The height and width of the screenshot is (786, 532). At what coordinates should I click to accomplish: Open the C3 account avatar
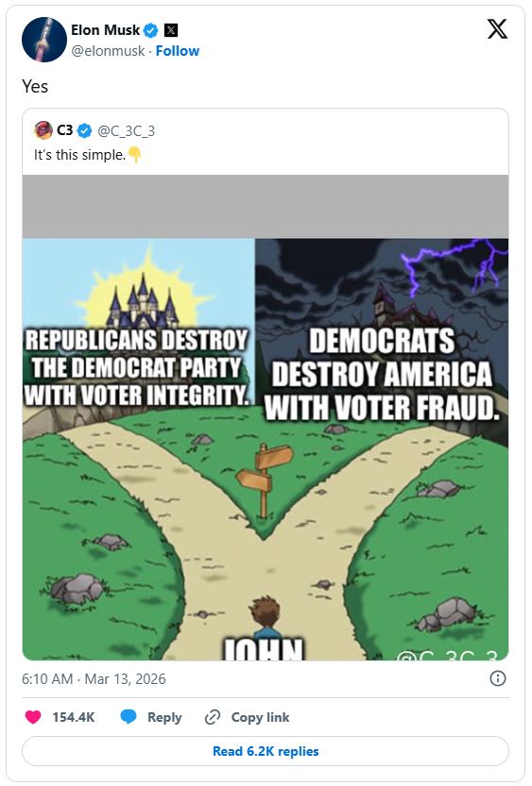(43, 130)
